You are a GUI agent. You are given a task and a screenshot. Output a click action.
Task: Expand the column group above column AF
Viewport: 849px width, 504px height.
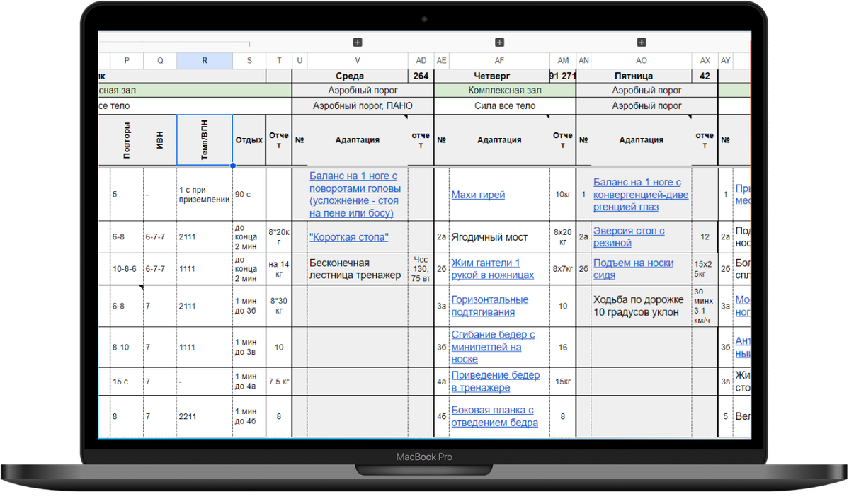499,42
